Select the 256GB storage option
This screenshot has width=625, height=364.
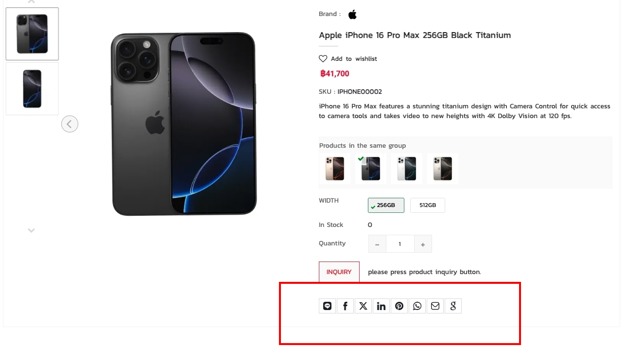tap(386, 205)
